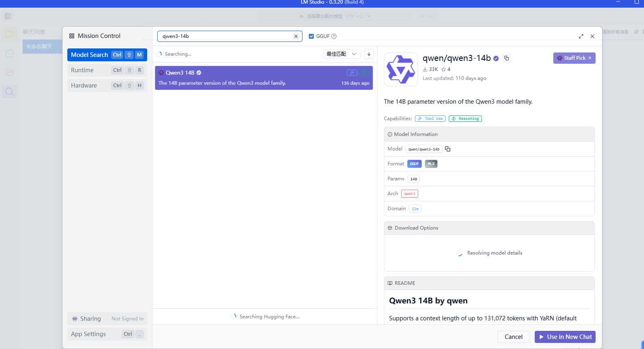The height and width of the screenshot is (349, 644).
Task: Click the Download Options section header
Action: [489, 228]
